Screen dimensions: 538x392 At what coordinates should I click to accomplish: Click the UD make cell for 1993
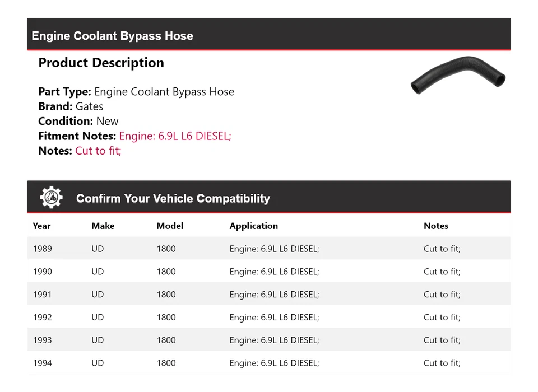(98, 340)
